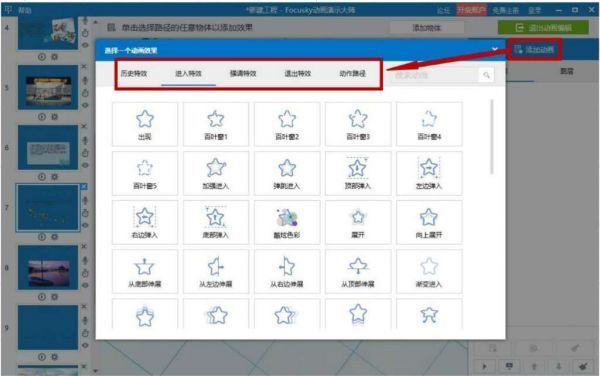
Task: Click play icon under slide 6 thumbnail
Action: tap(42, 177)
